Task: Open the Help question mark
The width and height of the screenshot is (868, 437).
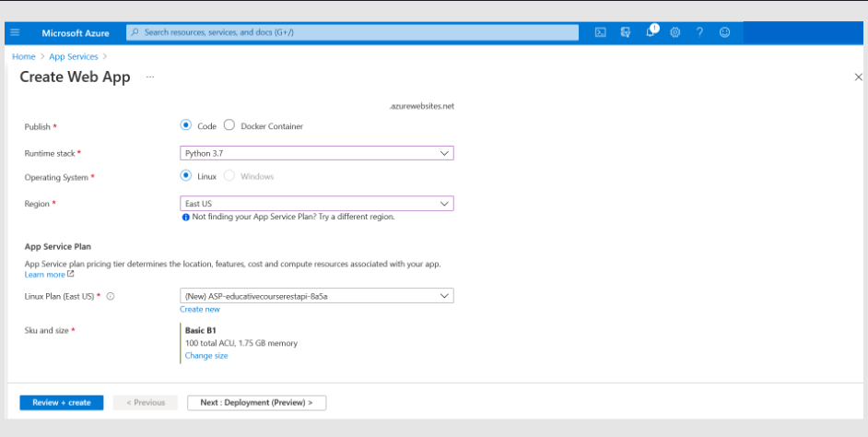Action: [x=699, y=32]
